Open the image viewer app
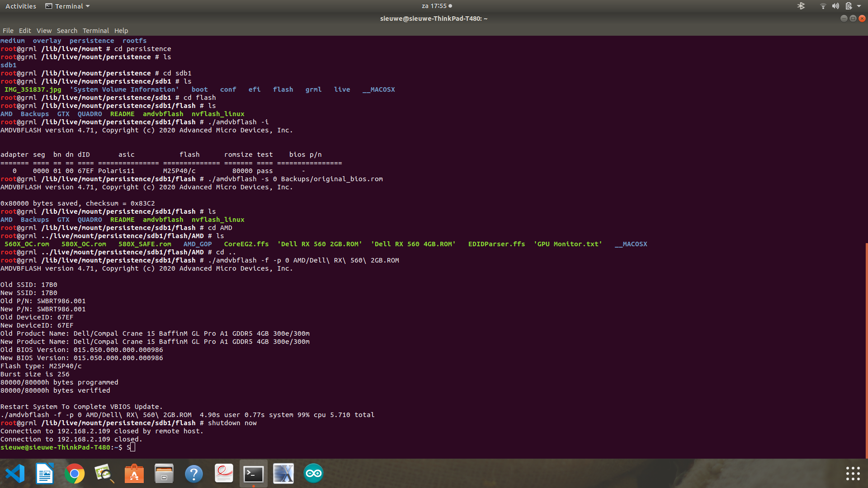868x488 pixels. tap(104, 474)
